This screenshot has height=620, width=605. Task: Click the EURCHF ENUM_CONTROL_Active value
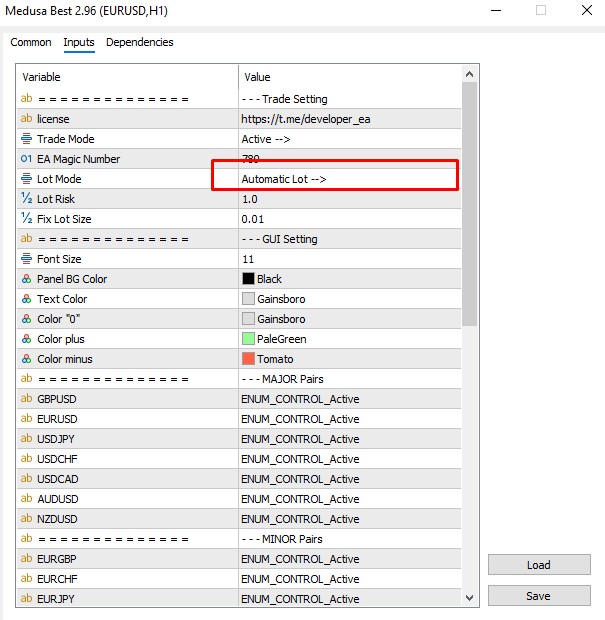pos(350,579)
